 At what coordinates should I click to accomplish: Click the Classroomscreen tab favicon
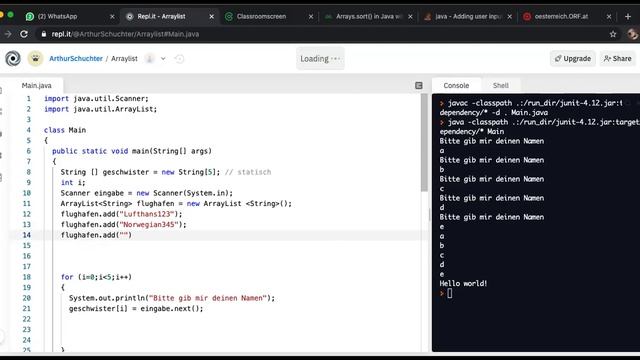pyautogui.click(x=229, y=16)
